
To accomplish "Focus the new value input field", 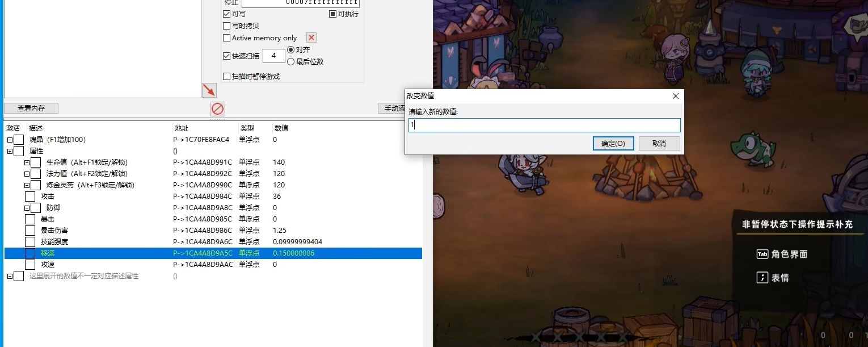I will tap(544, 125).
